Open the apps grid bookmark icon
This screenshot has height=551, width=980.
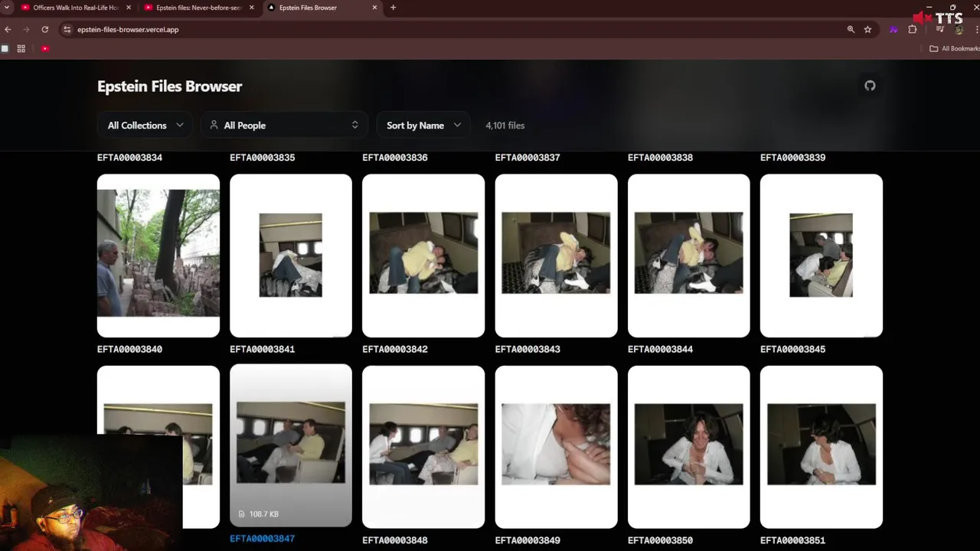point(21,48)
